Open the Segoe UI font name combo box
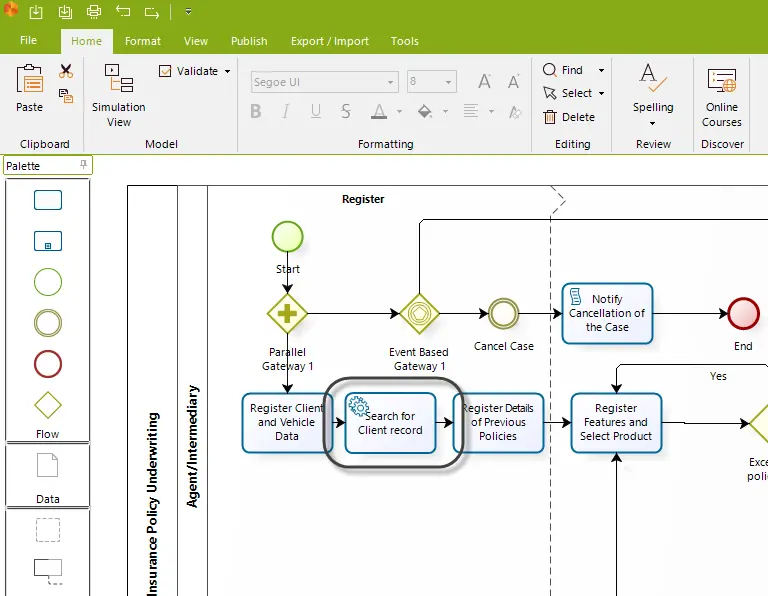This screenshot has height=596, width=768. pyautogui.click(x=324, y=82)
